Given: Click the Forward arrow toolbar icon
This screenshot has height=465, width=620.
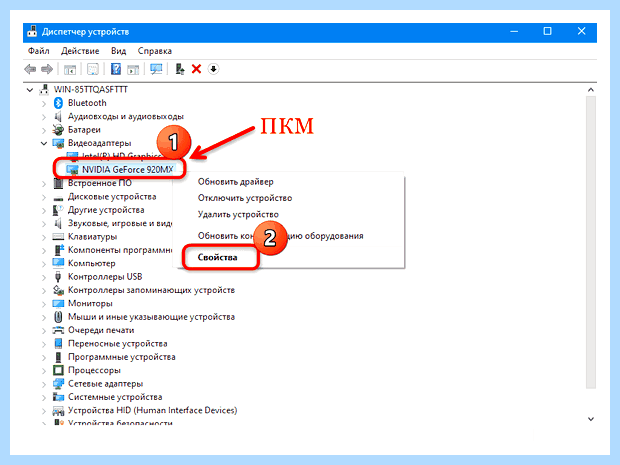Looking at the screenshot, I should click(47, 69).
